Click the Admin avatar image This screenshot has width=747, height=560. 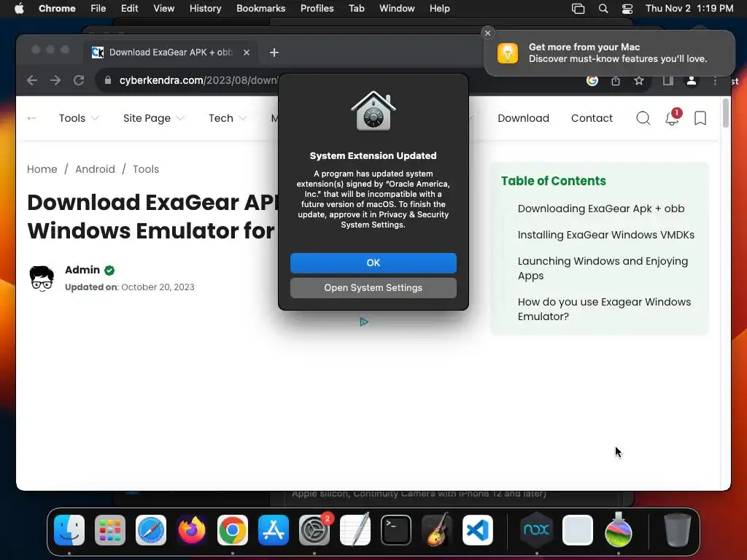tap(42, 278)
